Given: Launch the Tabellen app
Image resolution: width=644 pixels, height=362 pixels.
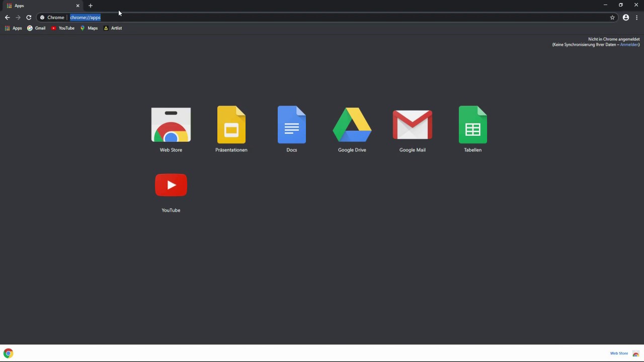Looking at the screenshot, I should [473, 125].
